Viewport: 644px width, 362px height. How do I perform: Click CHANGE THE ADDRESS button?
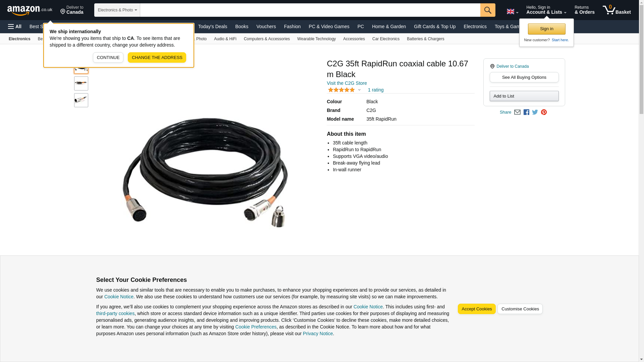(x=157, y=57)
